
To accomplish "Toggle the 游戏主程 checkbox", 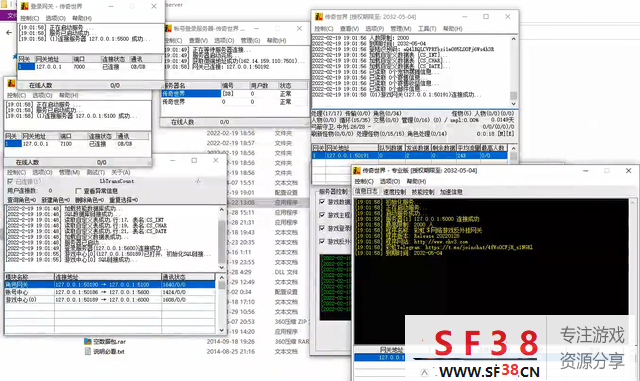I will pos(322,215).
